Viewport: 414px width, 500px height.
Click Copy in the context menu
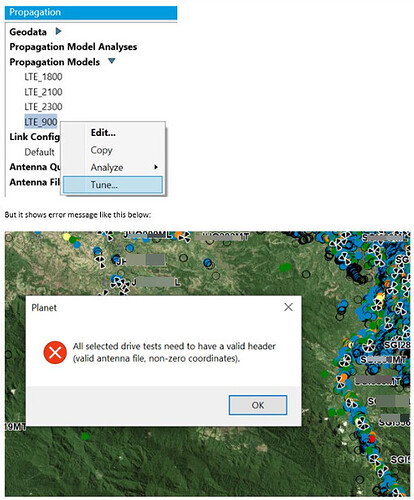pyautogui.click(x=101, y=150)
